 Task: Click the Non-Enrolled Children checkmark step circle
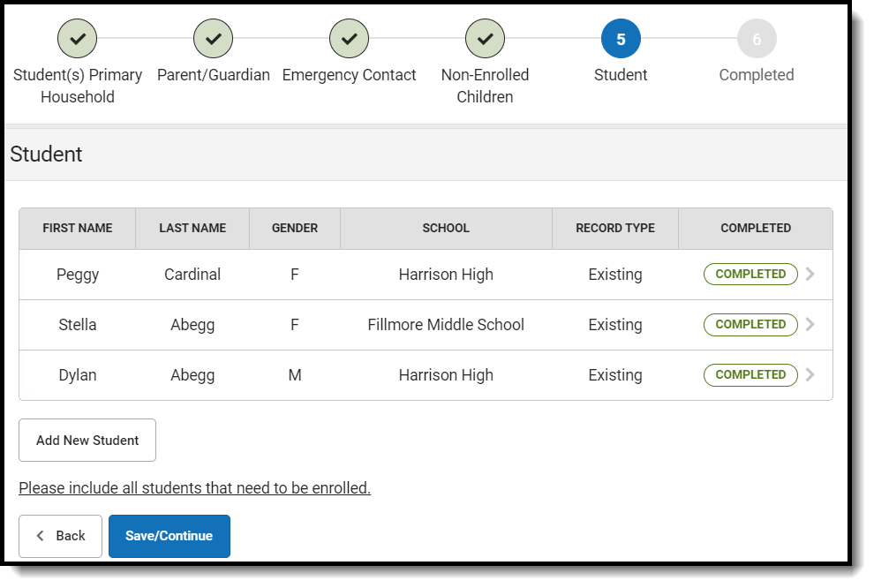coord(485,39)
